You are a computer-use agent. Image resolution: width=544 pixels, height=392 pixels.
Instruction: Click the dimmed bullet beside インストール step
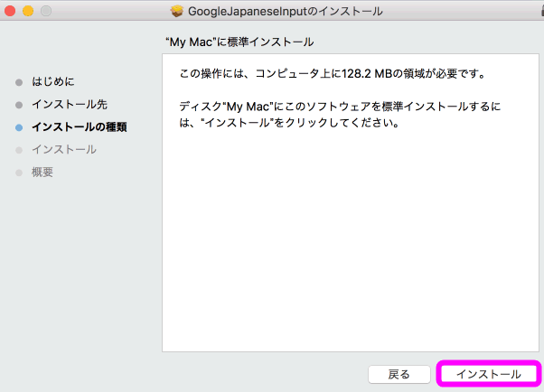(x=19, y=150)
